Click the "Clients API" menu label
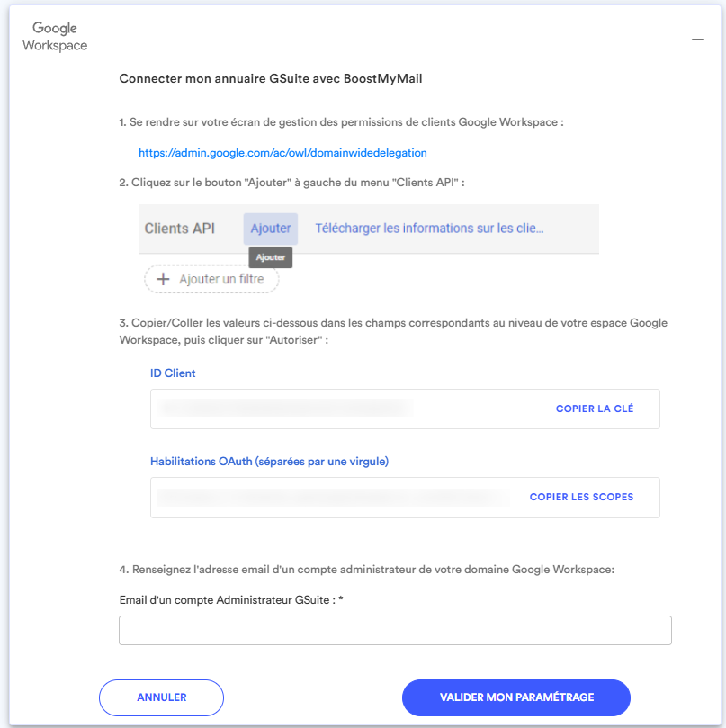 tap(180, 229)
